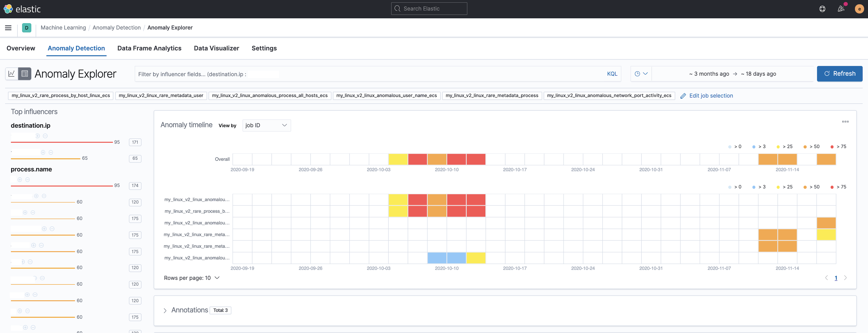Add filter for top process.name influencer
Viewport: 868px width, 333px height.
[20, 180]
